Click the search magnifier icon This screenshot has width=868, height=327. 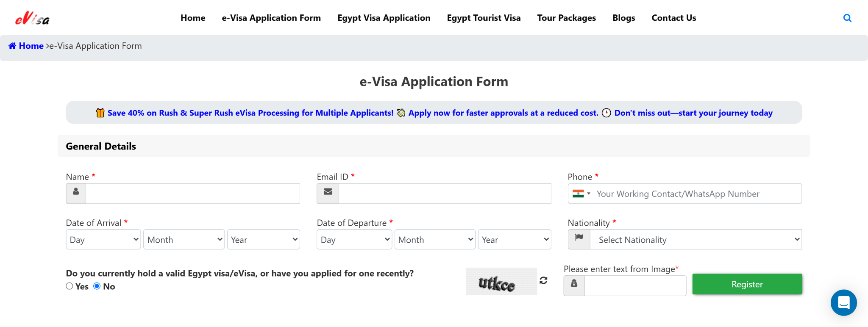pyautogui.click(x=847, y=18)
